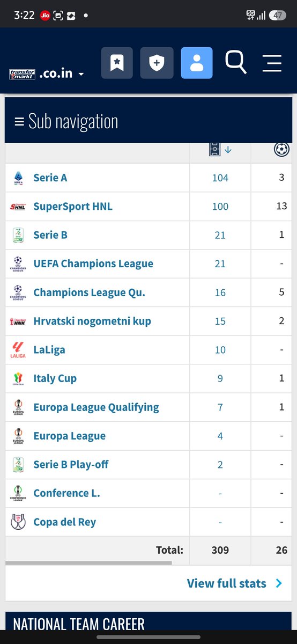Expand the Sub navigation menu
Image resolution: width=297 pixels, height=644 pixels.
tap(66, 121)
